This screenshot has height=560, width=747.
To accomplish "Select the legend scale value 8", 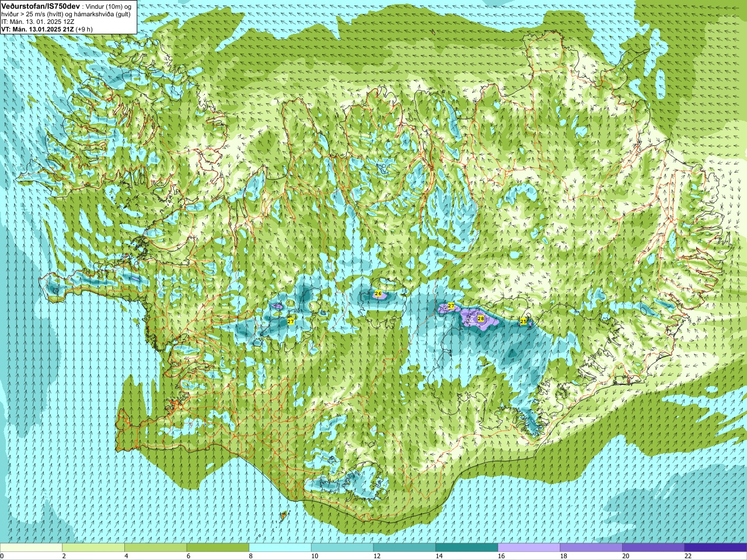I will 251,556.
